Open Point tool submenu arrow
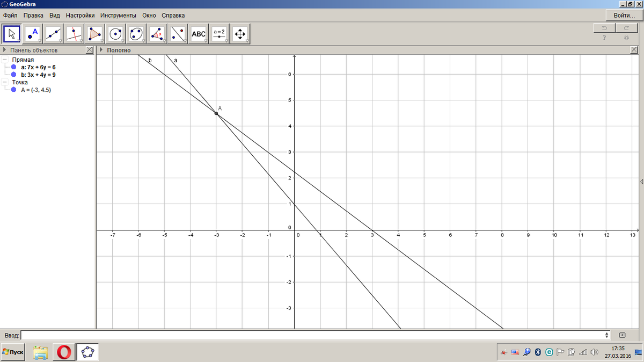The width and height of the screenshot is (644, 362). click(40, 41)
